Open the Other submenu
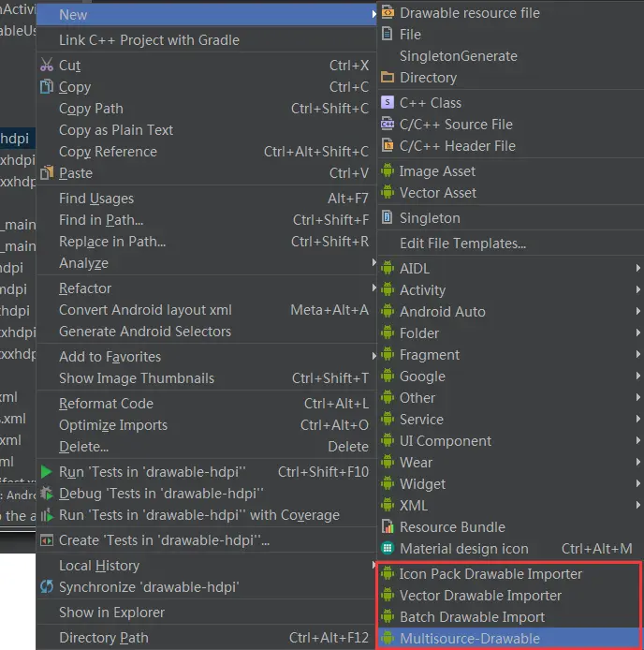 click(510, 397)
